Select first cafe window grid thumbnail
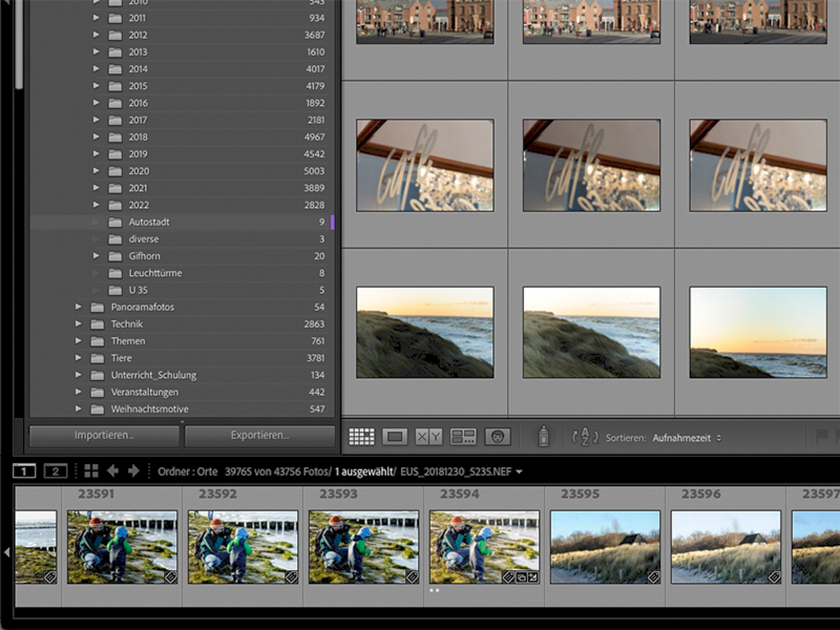This screenshot has height=630, width=840. pyautogui.click(x=425, y=165)
